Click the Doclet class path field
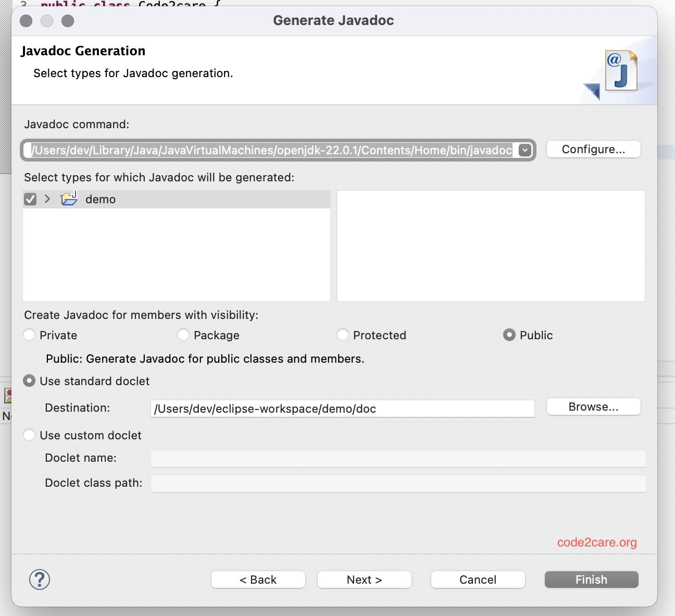This screenshot has height=616, width=675. [398, 484]
